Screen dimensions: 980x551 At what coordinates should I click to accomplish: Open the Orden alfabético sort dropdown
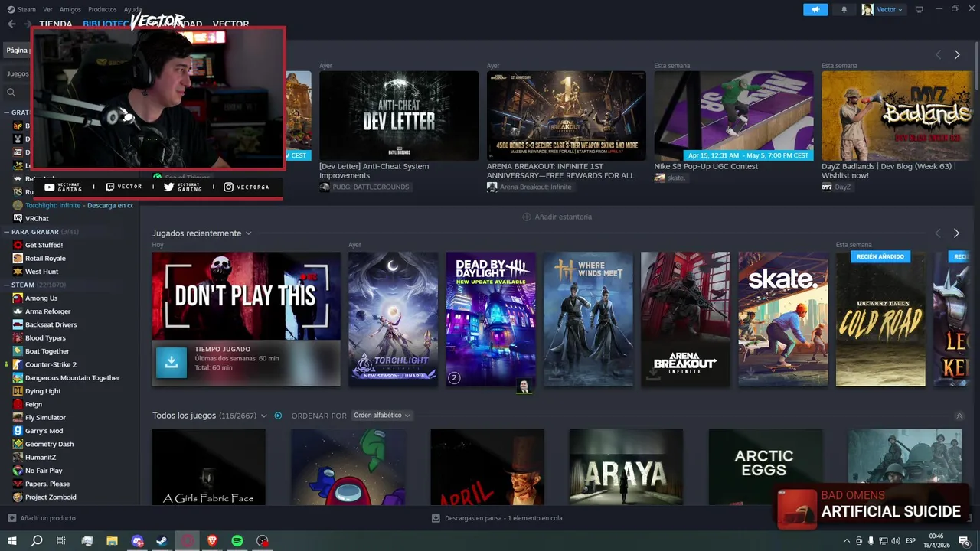(382, 416)
